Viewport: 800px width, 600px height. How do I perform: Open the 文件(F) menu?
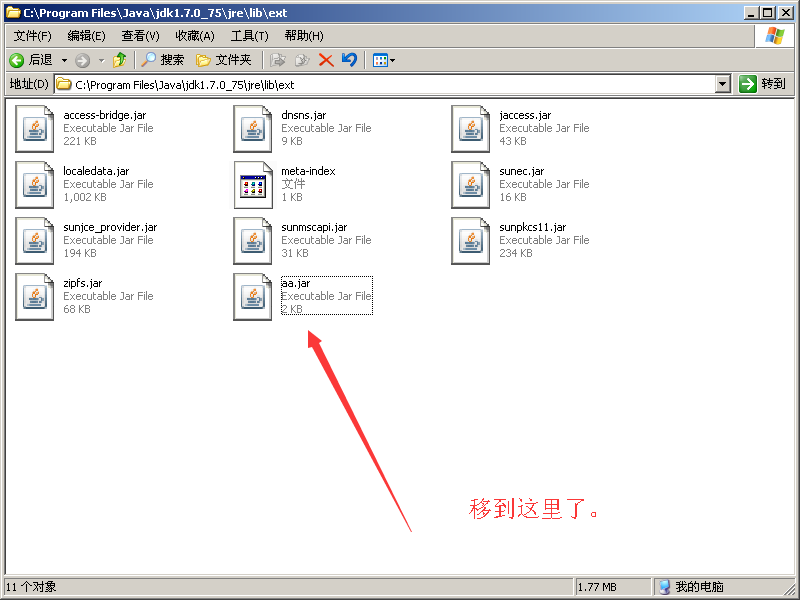[x=33, y=36]
